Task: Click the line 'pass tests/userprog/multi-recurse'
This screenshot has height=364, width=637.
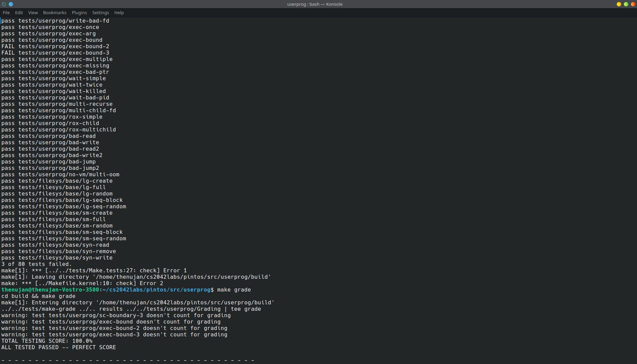Action: 57,104
